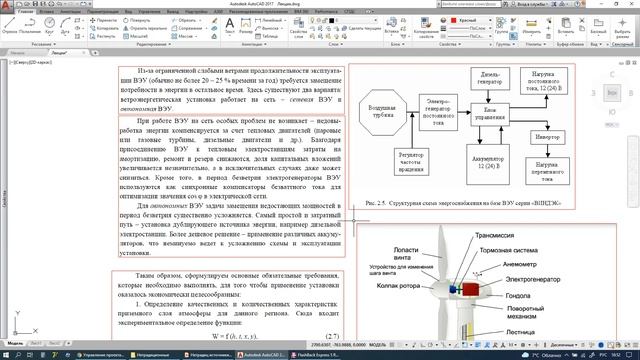
Task: Switch to the Model (Модель) layout tab
Action: pyautogui.click(x=16, y=344)
